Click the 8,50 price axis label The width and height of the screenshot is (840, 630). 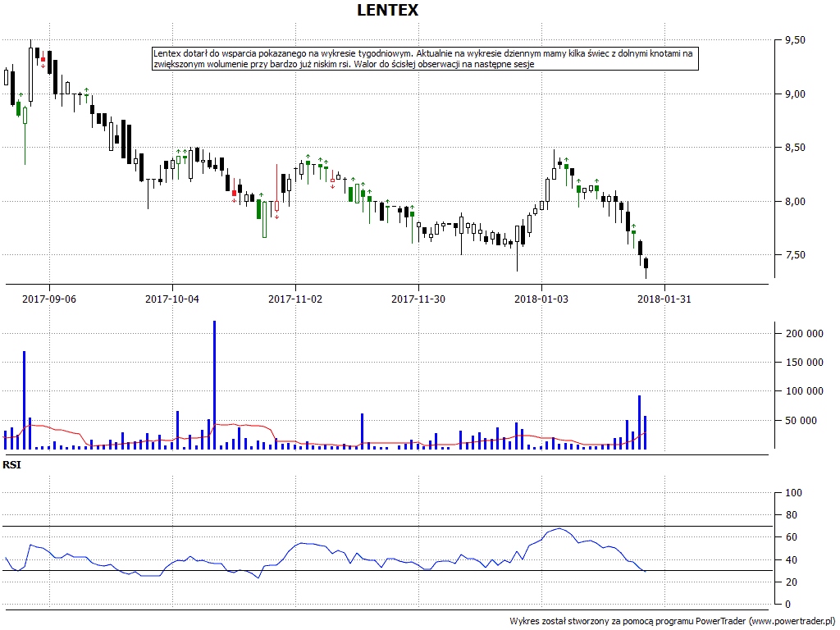[795, 148]
